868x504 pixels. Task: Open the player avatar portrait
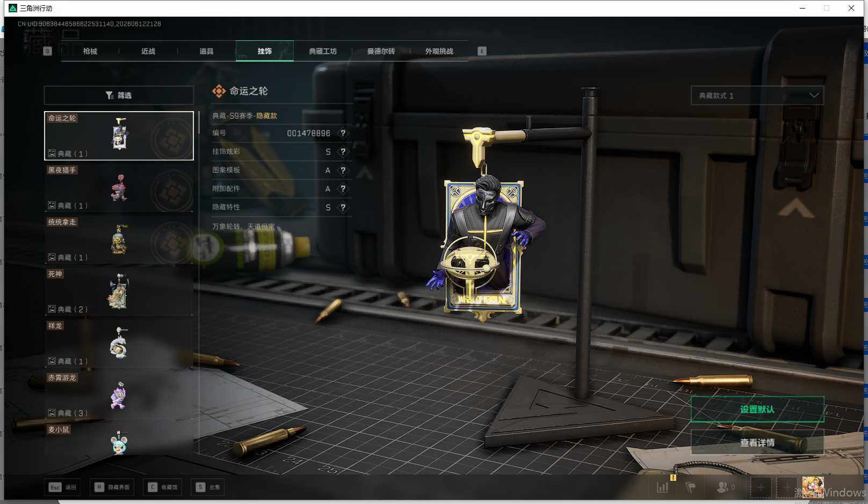pos(813,487)
